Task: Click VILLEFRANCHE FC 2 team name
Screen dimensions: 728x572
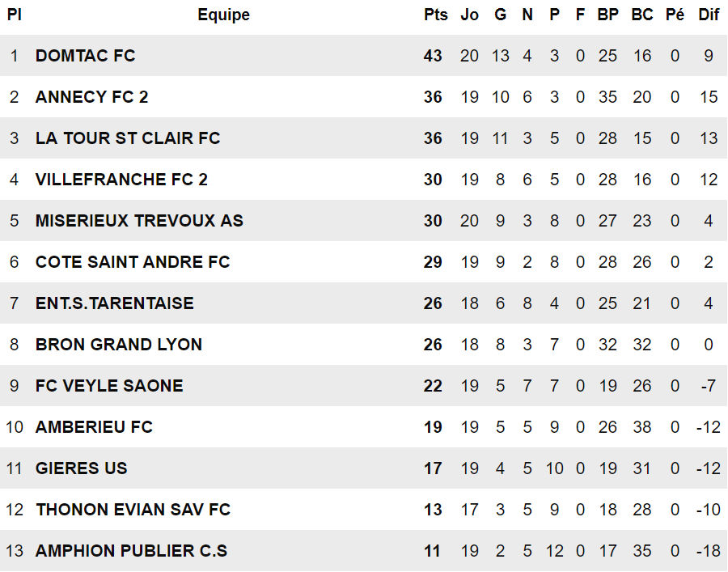Action: [121, 180]
